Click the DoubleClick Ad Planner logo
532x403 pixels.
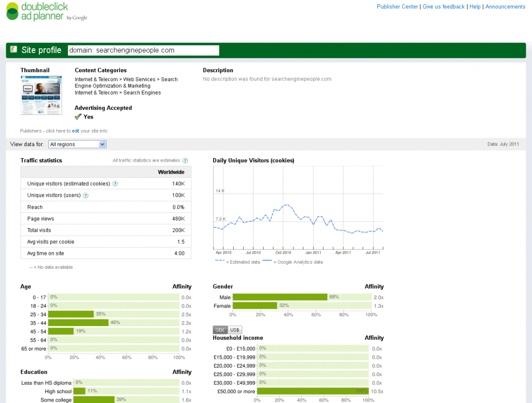tap(47, 11)
